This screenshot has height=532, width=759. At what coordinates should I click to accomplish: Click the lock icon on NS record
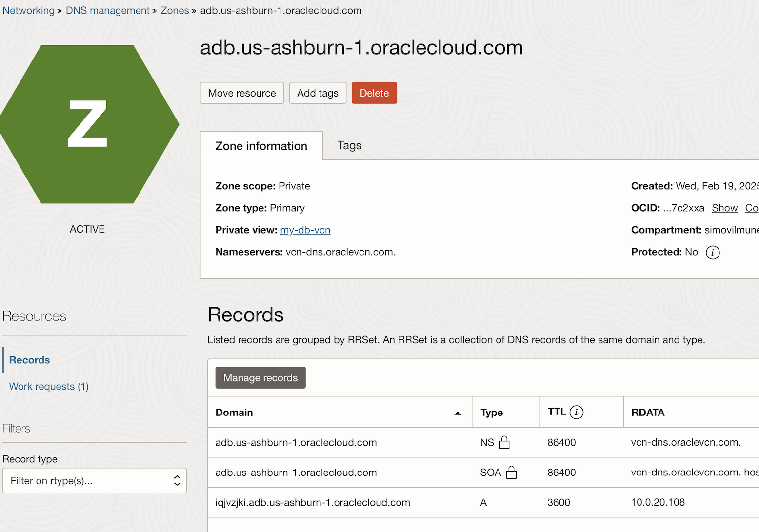(504, 442)
